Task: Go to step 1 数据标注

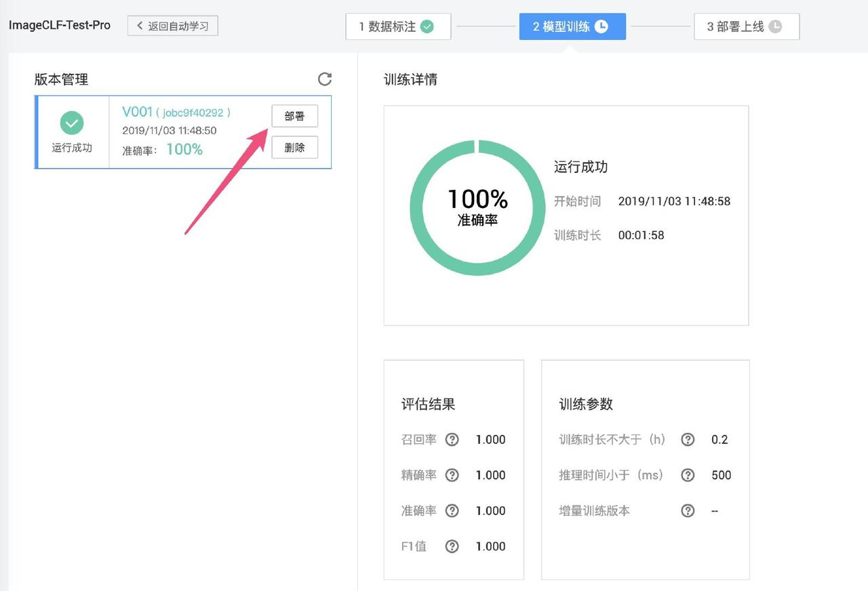Action: click(398, 26)
